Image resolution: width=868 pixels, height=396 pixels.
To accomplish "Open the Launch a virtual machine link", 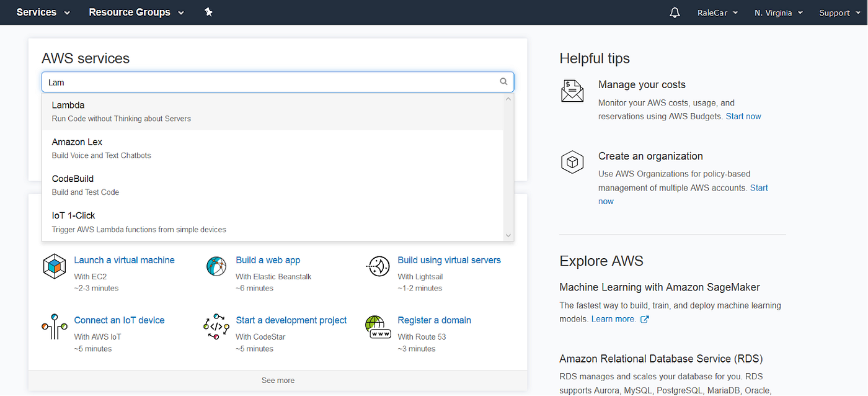I will 124,260.
